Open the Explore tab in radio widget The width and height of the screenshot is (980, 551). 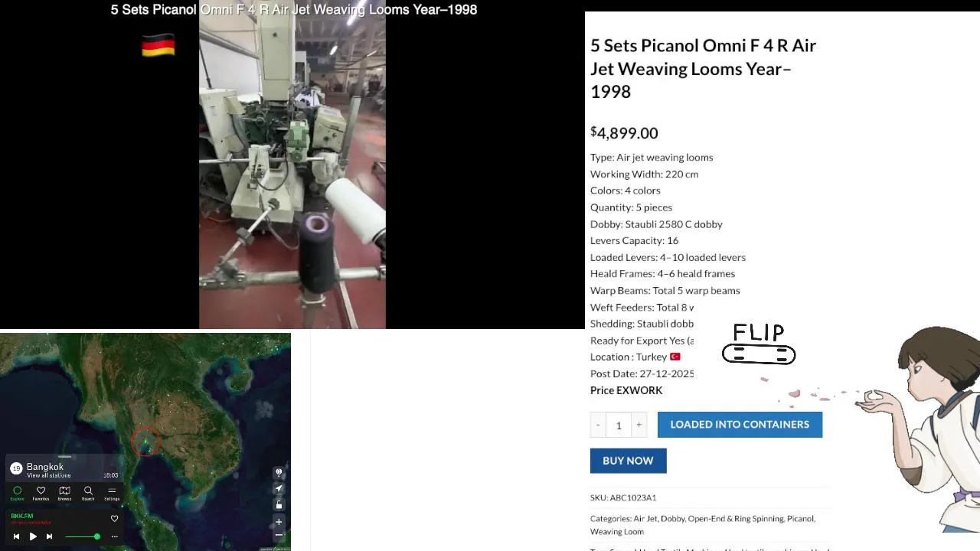pos(17,493)
